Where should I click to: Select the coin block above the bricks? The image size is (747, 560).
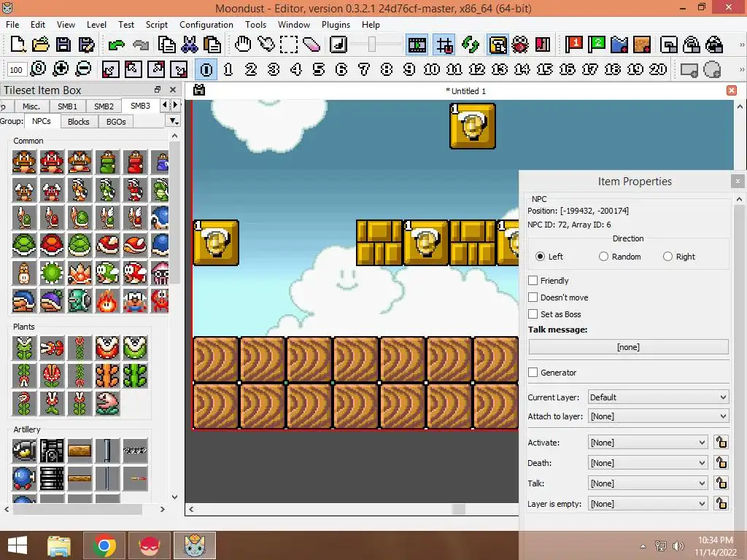473,126
